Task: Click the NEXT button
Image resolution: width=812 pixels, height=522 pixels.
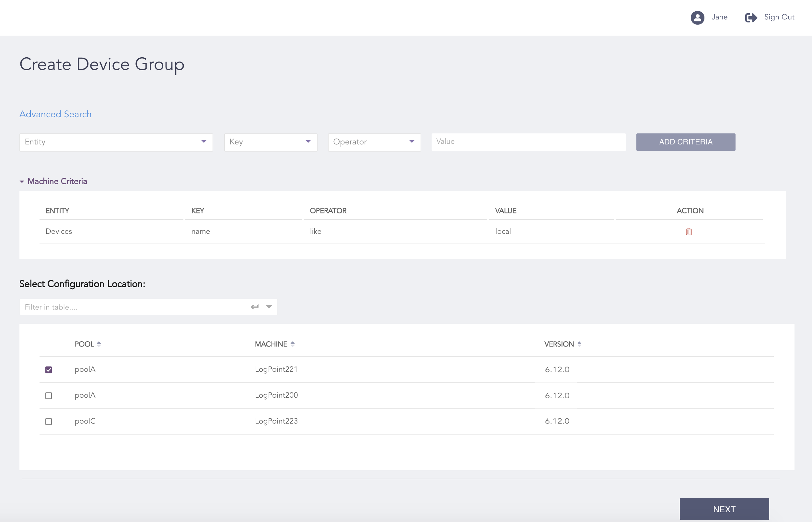Action: pos(724,509)
